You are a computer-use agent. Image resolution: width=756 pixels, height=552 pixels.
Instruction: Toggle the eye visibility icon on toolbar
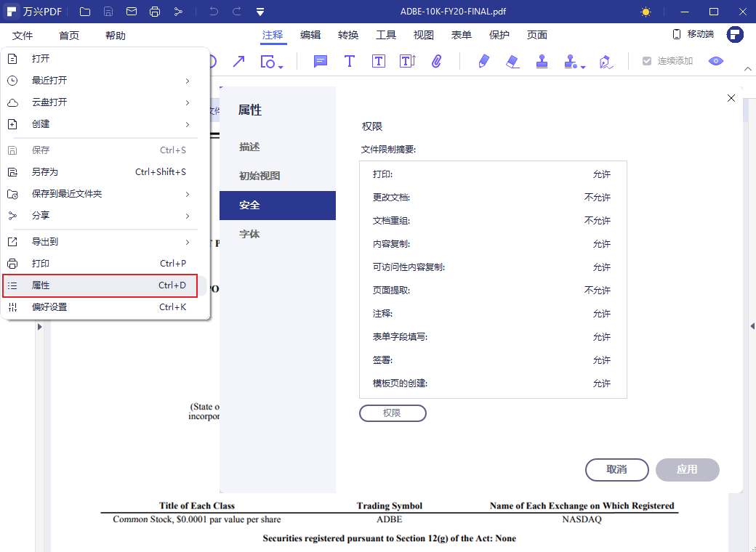[x=715, y=62]
